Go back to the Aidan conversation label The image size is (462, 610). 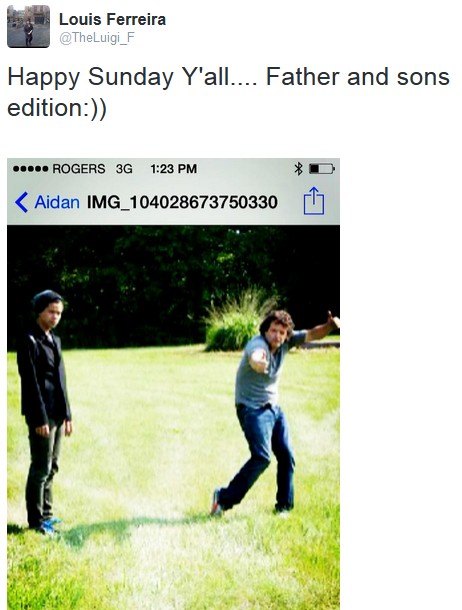[57, 202]
